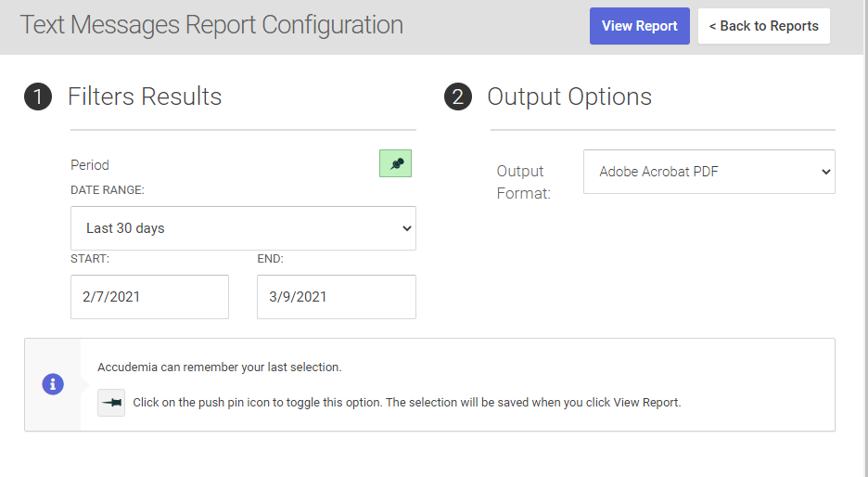
Task: Click the View Report button
Action: pyautogui.click(x=639, y=26)
